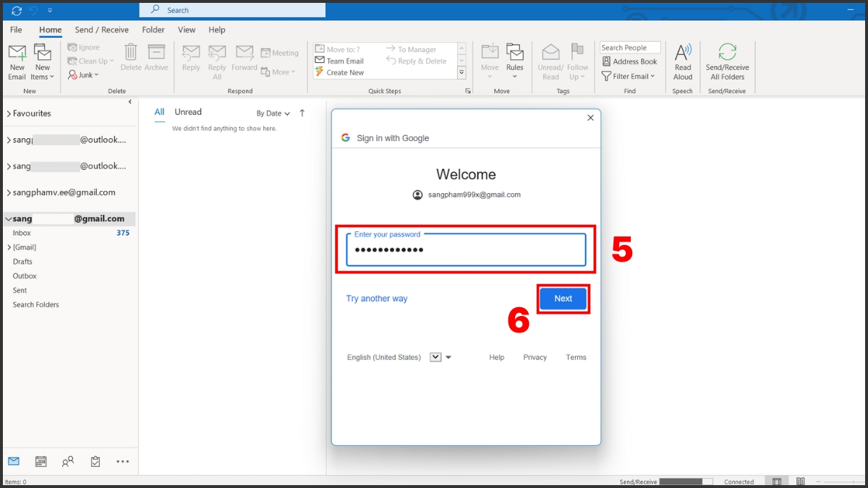
Task: Open the Follow Up flag menu
Action: tap(577, 62)
